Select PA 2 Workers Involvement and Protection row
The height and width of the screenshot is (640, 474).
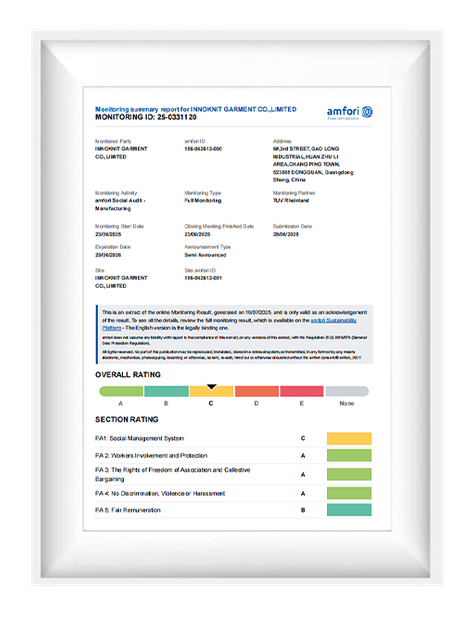pyautogui.click(x=233, y=456)
